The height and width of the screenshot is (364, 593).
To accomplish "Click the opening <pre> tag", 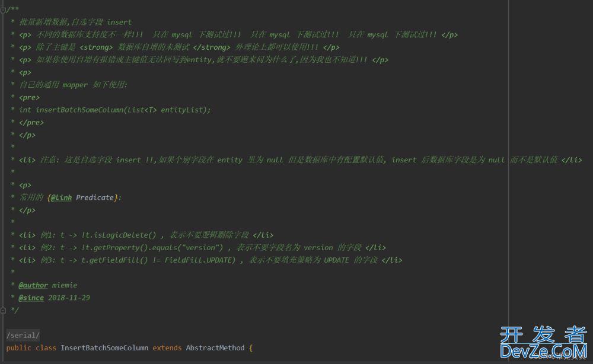I will (29, 97).
